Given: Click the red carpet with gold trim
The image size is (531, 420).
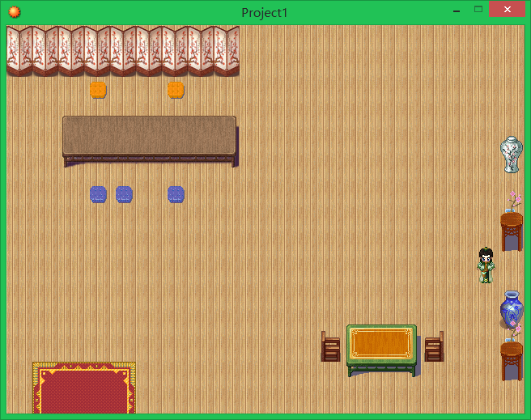Looking at the screenshot, I should tap(84, 388).
